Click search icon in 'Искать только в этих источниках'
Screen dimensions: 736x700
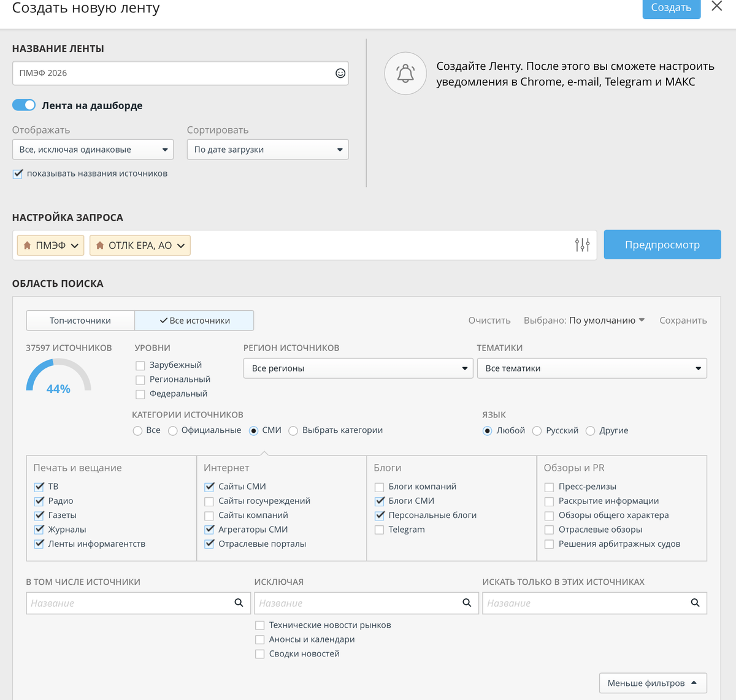point(695,603)
